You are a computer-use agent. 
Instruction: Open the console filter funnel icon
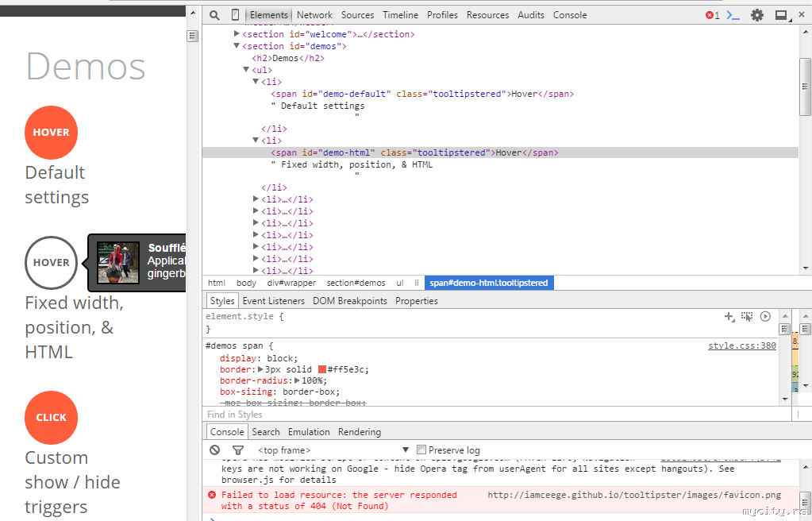click(237, 450)
